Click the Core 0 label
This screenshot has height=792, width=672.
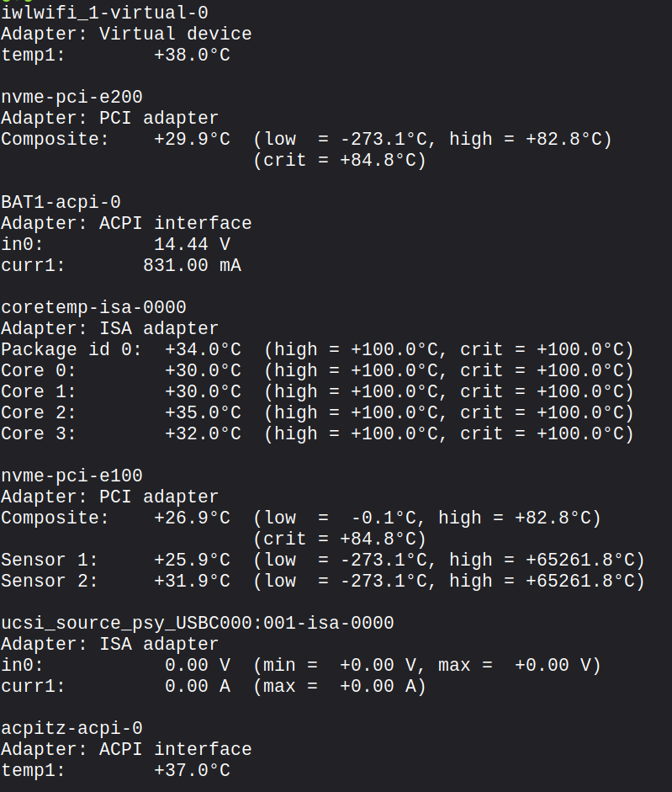39,370
